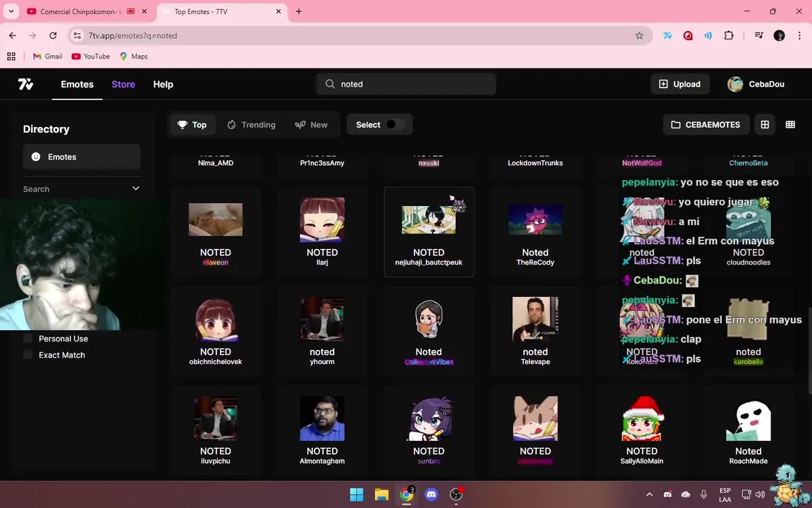
Task: Open Chrome three-dot menu
Action: [799, 35]
